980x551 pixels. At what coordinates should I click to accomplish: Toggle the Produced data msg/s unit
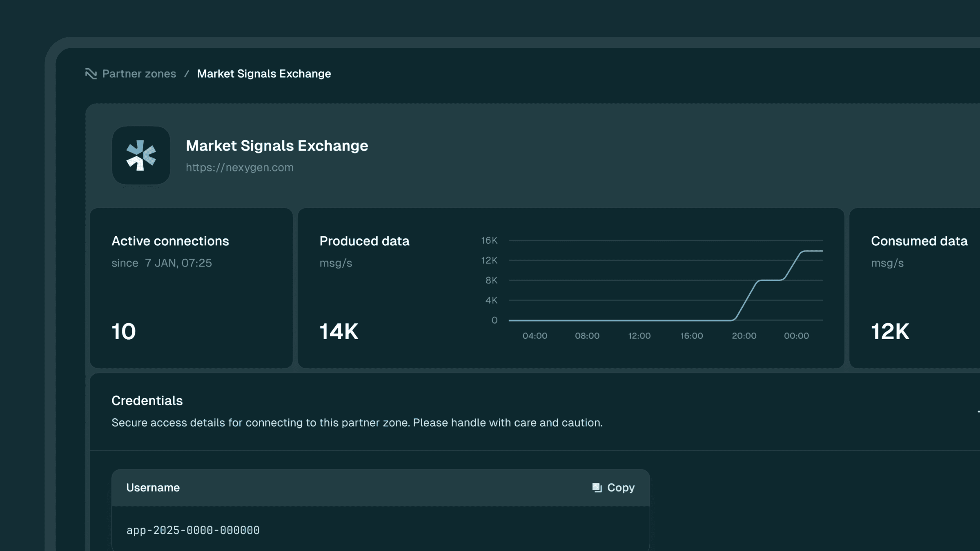(335, 263)
